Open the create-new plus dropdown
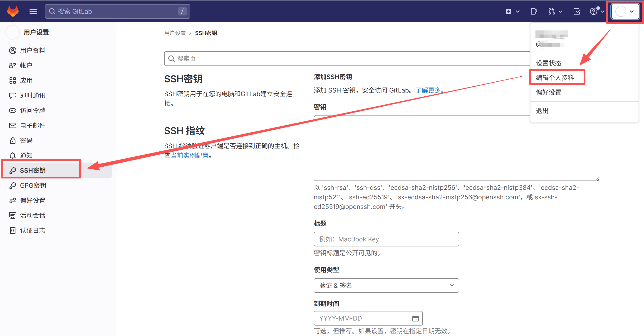This screenshot has height=336, width=644. pos(513,11)
